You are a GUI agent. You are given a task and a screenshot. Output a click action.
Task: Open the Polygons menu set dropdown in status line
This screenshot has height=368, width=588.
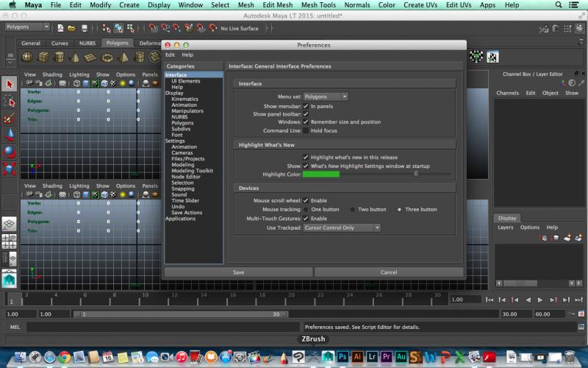click(26, 28)
